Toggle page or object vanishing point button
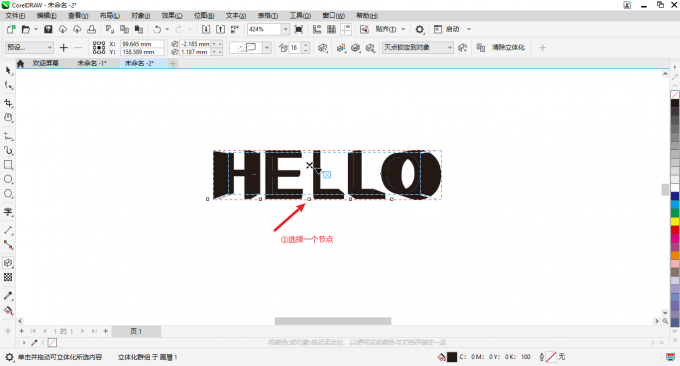This screenshot has height=366, width=680. tap(462, 48)
